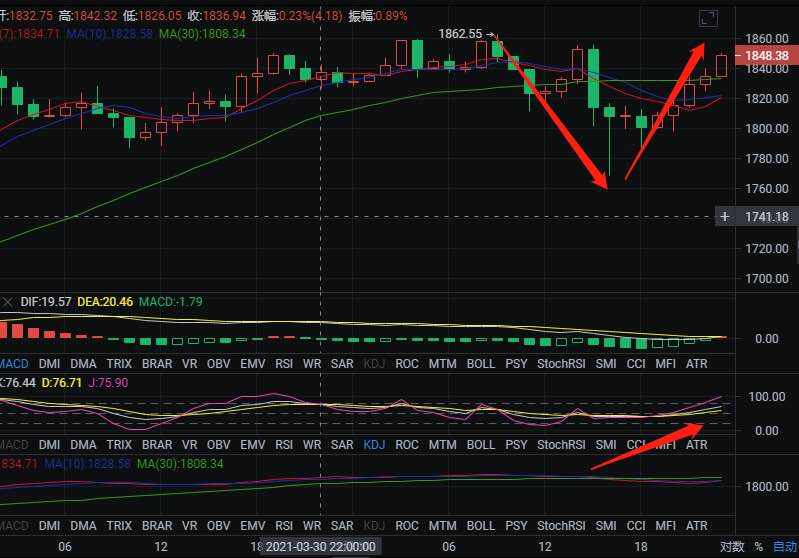Image resolution: width=799 pixels, height=558 pixels.
Task: Select DMI in the tab row under the KDJ panel
Action: tap(49, 445)
